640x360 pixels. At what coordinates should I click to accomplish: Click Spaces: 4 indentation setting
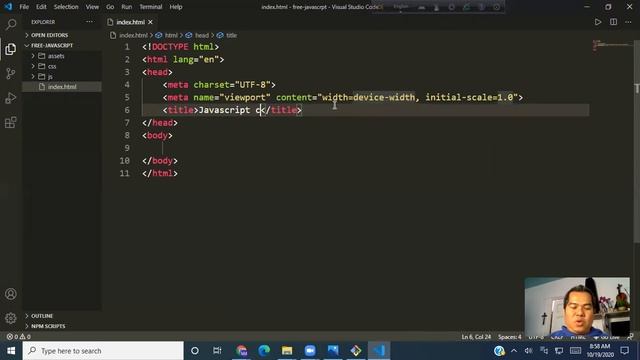point(509,337)
